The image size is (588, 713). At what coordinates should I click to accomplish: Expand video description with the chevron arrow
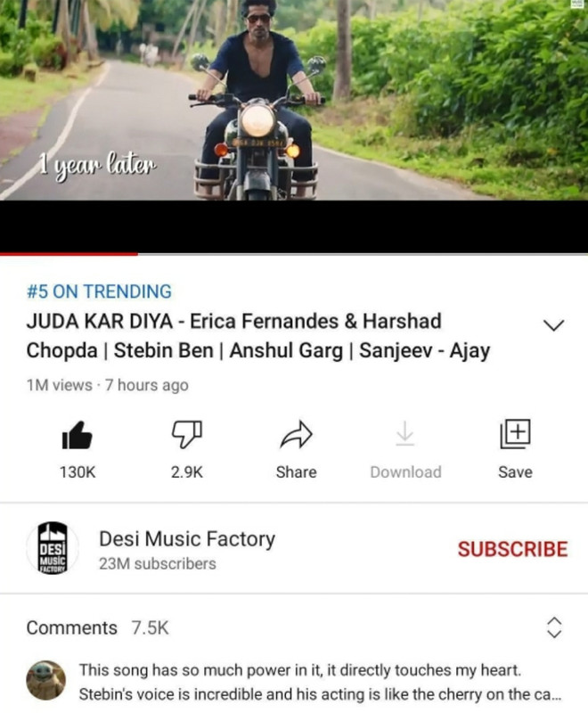[x=553, y=324]
